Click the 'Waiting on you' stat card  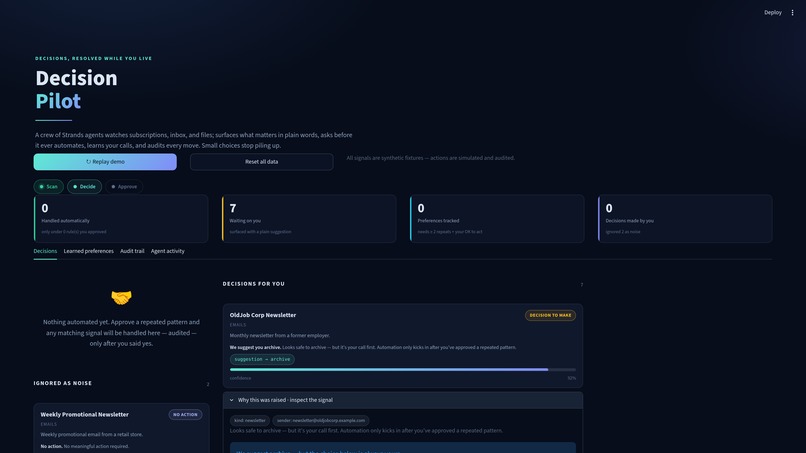point(309,219)
